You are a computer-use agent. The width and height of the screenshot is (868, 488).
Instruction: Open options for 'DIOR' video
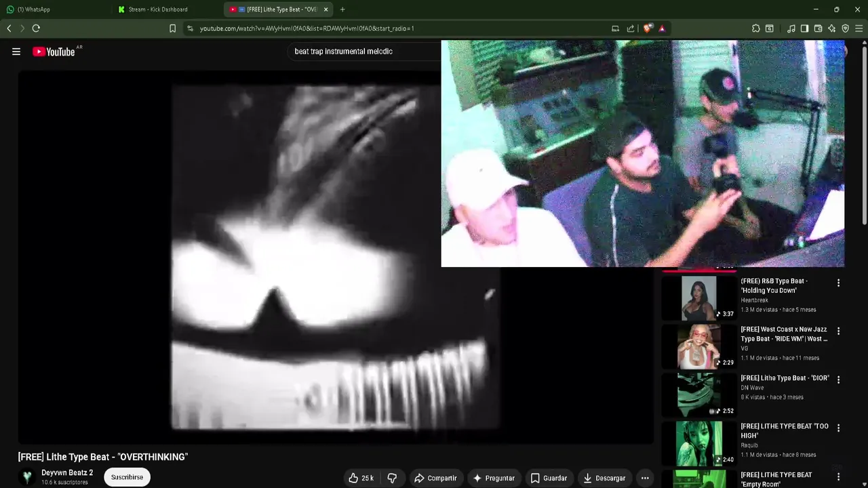click(x=838, y=380)
